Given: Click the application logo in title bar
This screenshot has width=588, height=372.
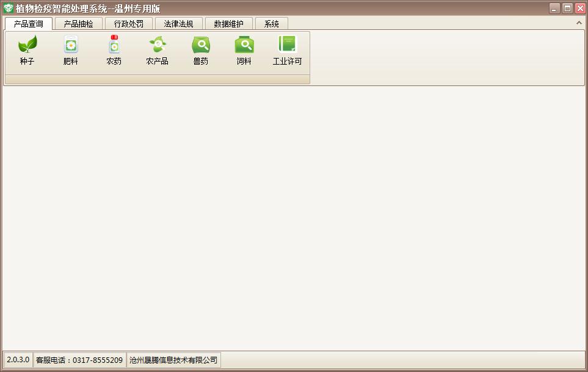Looking at the screenshot, I should click(9, 8).
